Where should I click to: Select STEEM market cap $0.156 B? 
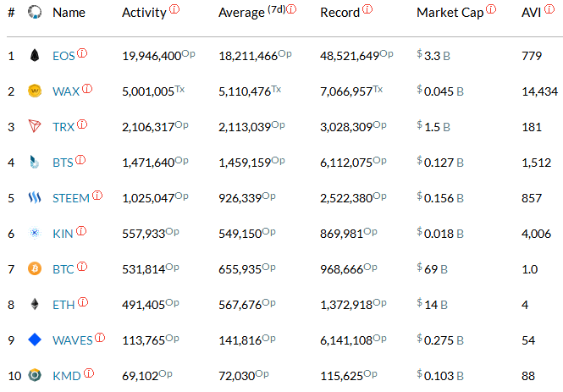pyautogui.click(x=440, y=197)
